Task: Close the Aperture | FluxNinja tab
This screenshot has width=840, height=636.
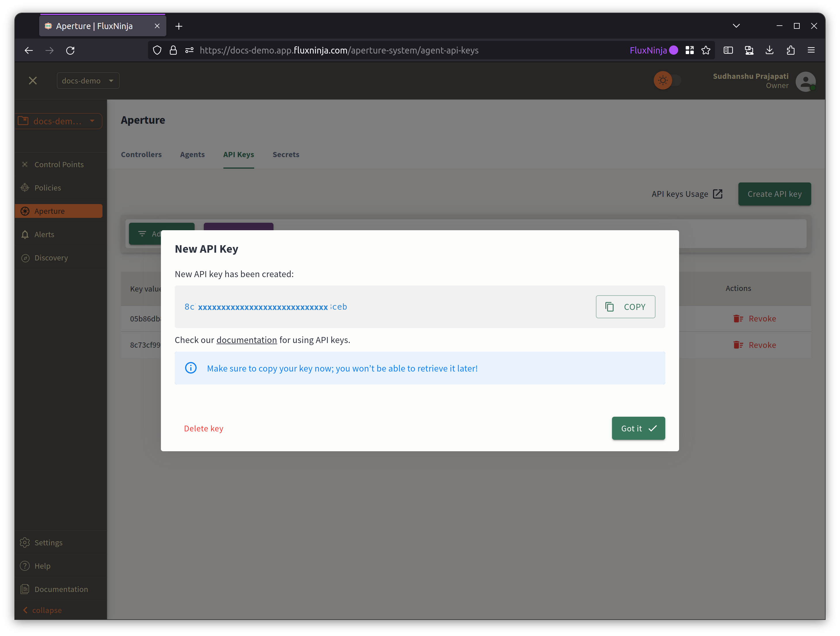Action: (157, 26)
